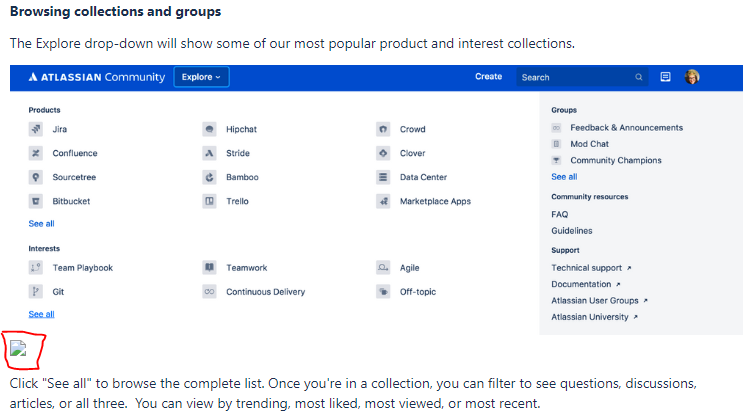Click the Atlassian Community logo
Screen dimensions: 749x417
coord(96,77)
